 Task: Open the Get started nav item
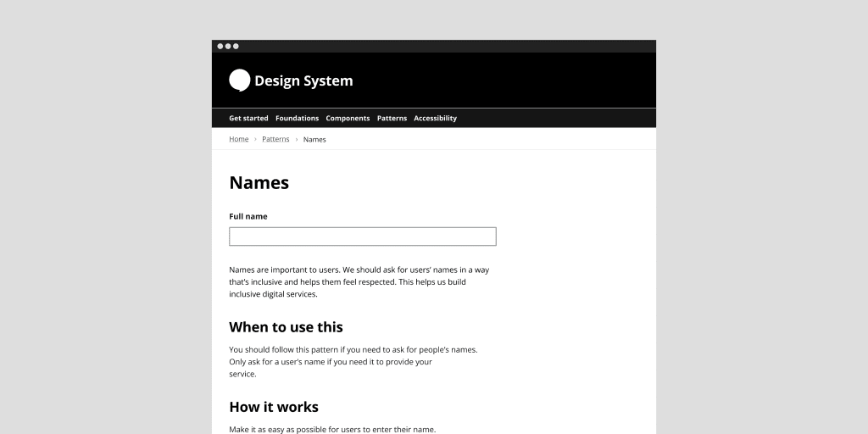(x=248, y=119)
